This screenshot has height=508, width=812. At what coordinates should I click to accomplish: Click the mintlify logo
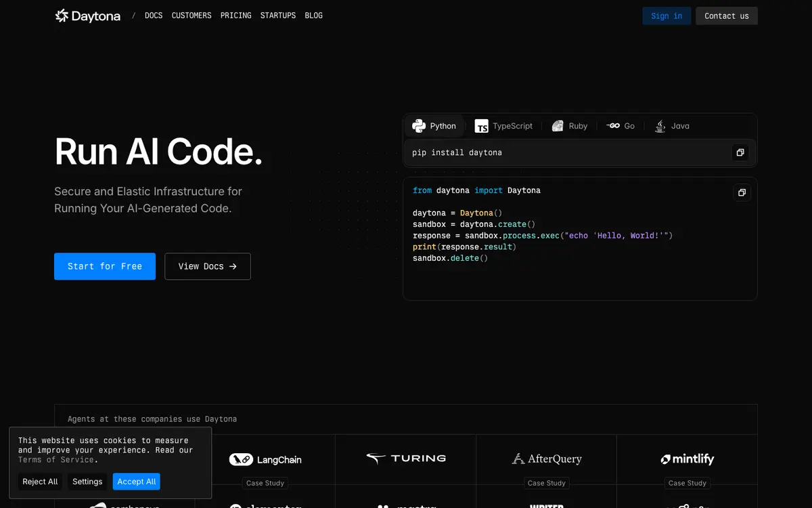tap(687, 459)
